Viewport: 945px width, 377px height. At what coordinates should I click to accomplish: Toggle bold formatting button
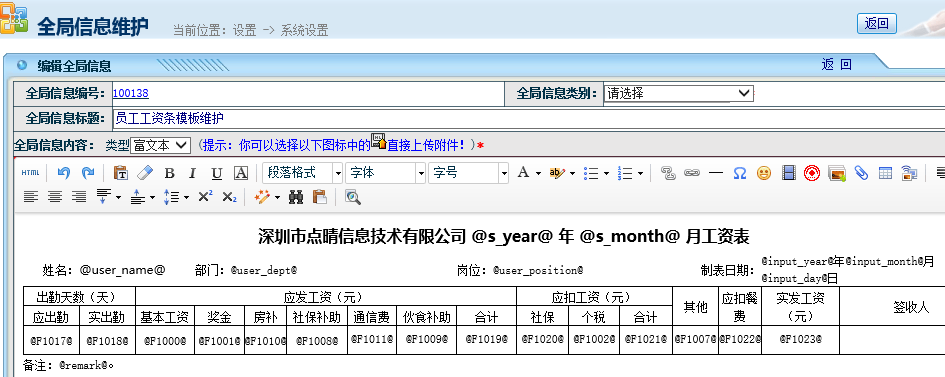[169, 173]
